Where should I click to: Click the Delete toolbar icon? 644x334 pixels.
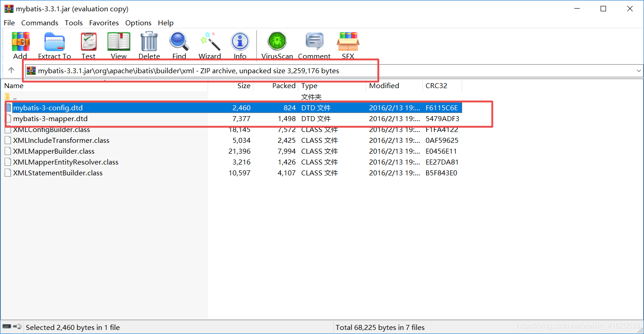149,44
